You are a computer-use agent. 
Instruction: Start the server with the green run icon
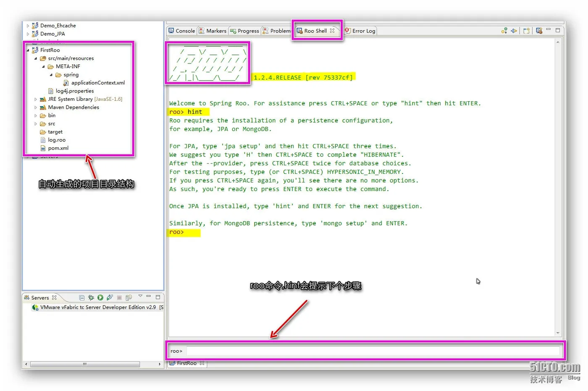pyautogui.click(x=100, y=298)
